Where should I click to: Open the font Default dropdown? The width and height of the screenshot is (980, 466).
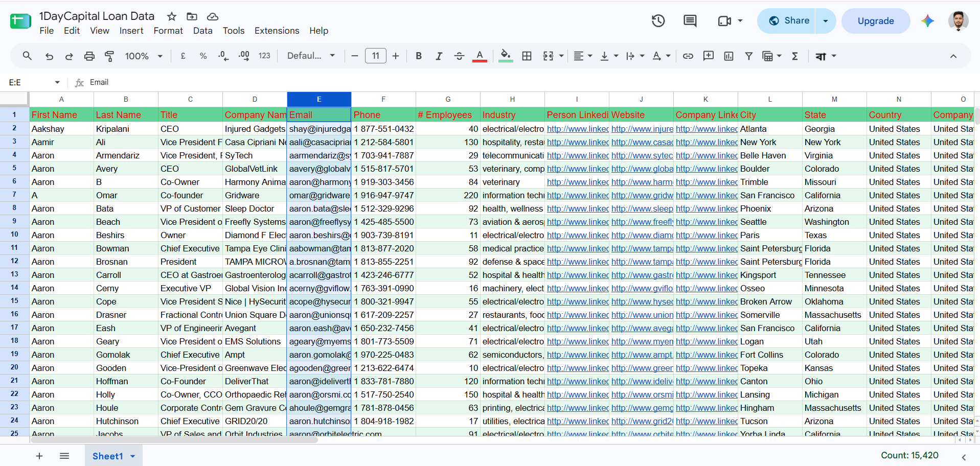tap(311, 56)
